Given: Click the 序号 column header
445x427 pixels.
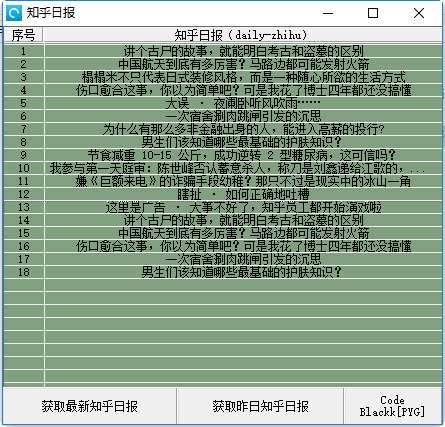Looking at the screenshot, I should coord(23,35).
